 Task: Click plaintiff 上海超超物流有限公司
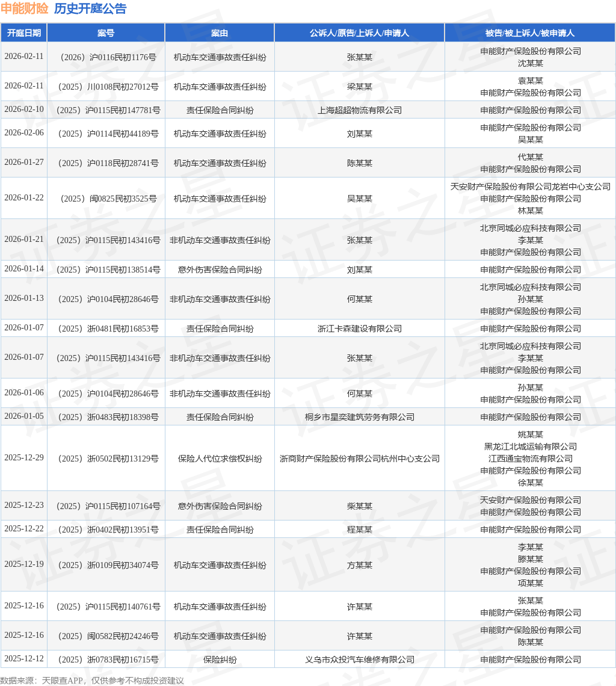[x=360, y=110]
